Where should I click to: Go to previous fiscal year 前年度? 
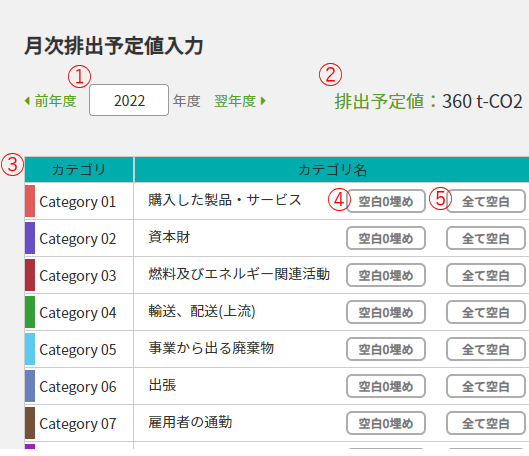click(51, 101)
